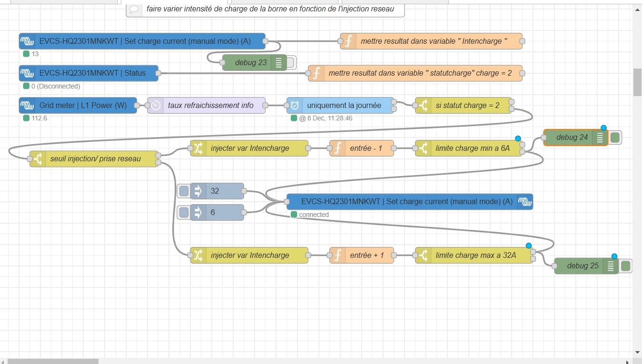Click the clock icon on uniquement la journée
The width and height of the screenshot is (642, 364).
295,106
